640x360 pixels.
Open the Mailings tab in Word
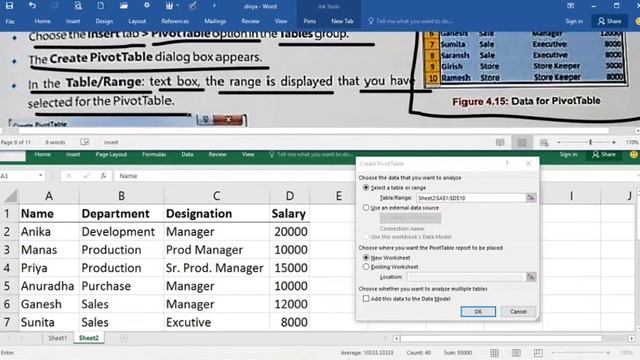pos(215,21)
